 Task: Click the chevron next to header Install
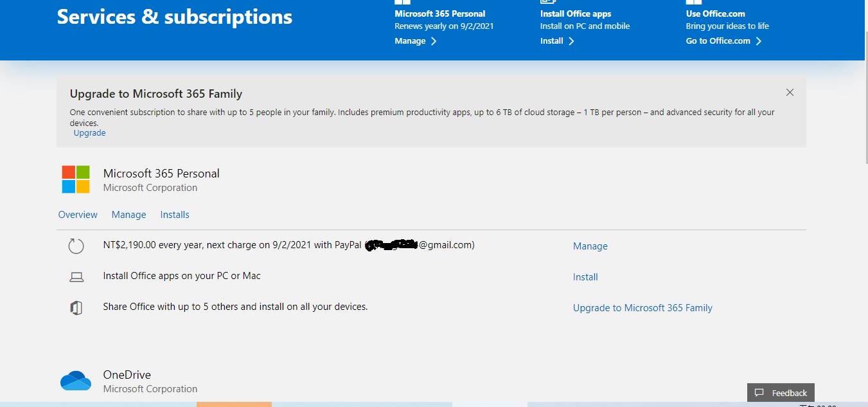click(571, 41)
